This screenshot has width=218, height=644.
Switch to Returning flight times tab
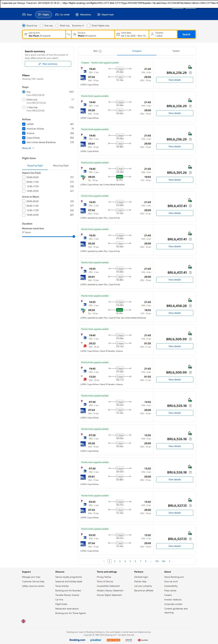pyautogui.click(x=61, y=166)
